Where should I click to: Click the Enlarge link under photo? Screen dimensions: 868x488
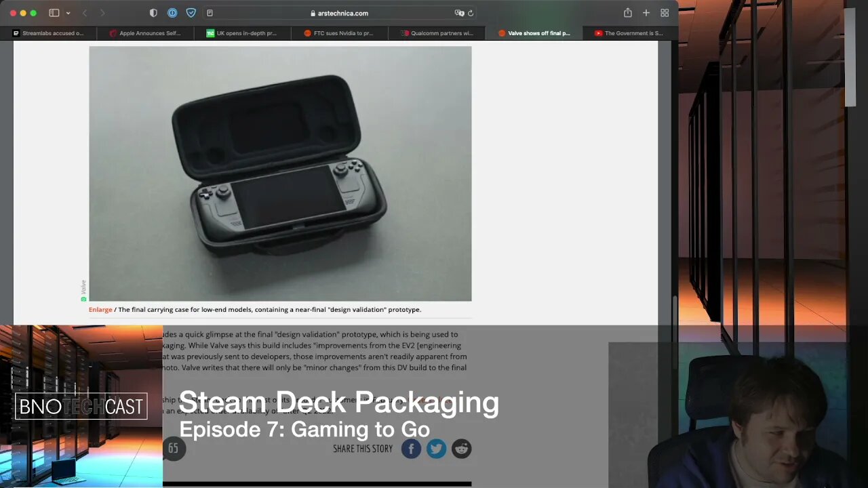click(100, 310)
